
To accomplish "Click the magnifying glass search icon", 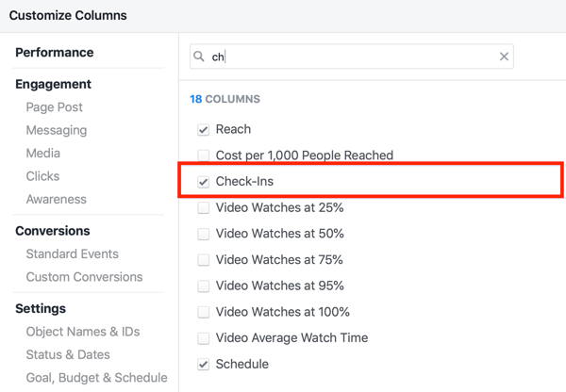I will point(199,57).
